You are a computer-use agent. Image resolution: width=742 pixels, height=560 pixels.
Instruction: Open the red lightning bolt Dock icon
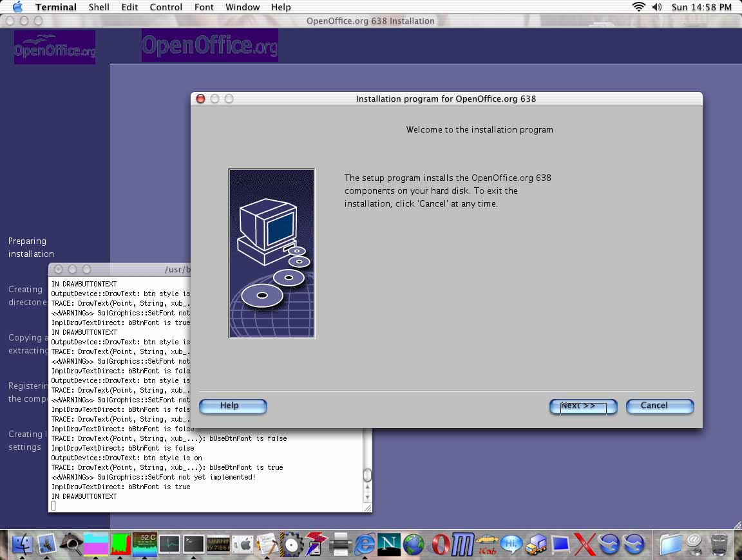(x=316, y=544)
